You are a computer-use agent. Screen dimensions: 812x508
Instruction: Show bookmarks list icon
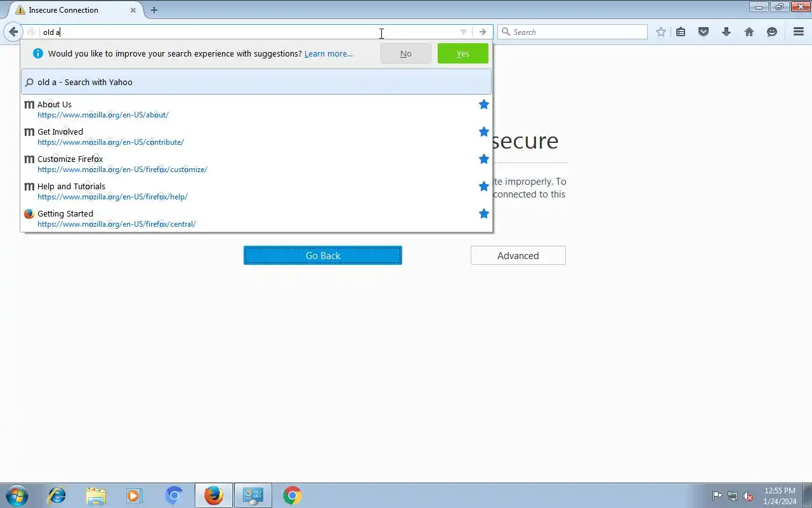(x=681, y=32)
